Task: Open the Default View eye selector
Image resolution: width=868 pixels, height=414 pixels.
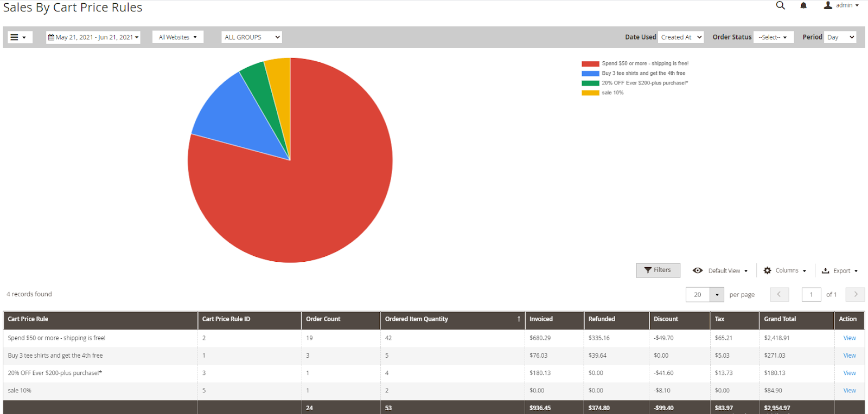Action: pyautogui.click(x=720, y=270)
